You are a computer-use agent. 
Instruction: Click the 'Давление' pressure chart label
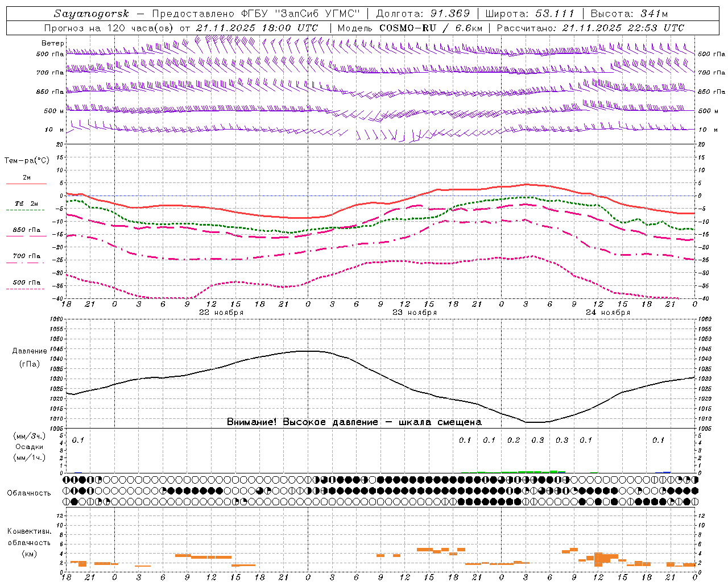pyautogui.click(x=30, y=351)
